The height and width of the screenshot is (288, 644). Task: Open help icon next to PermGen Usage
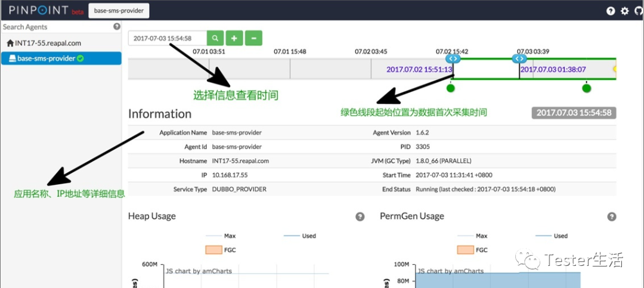pos(612,216)
